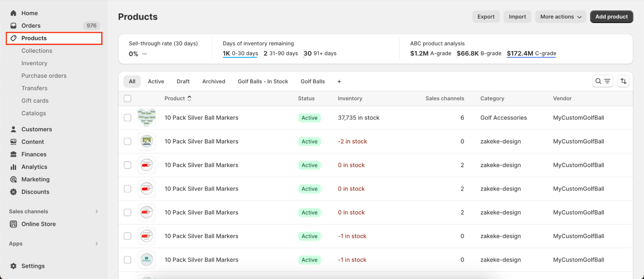Switch to Golf Balls - In Stock tab
The image size is (644, 279).
[x=263, y=82]
